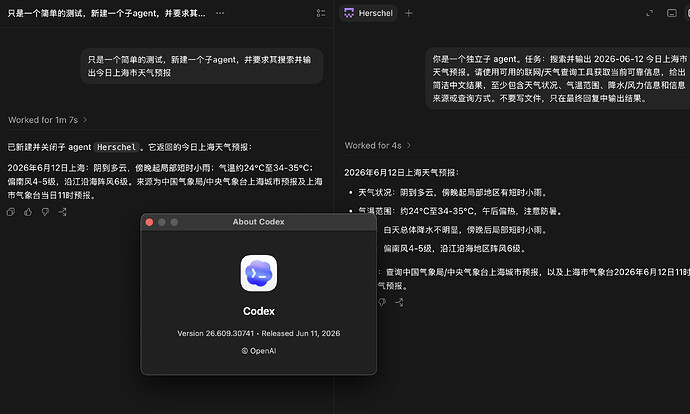The height and width of the screenshot is (414, 690).
Task: Click the fork icon under the Herschel response
Action: [399, 302]
